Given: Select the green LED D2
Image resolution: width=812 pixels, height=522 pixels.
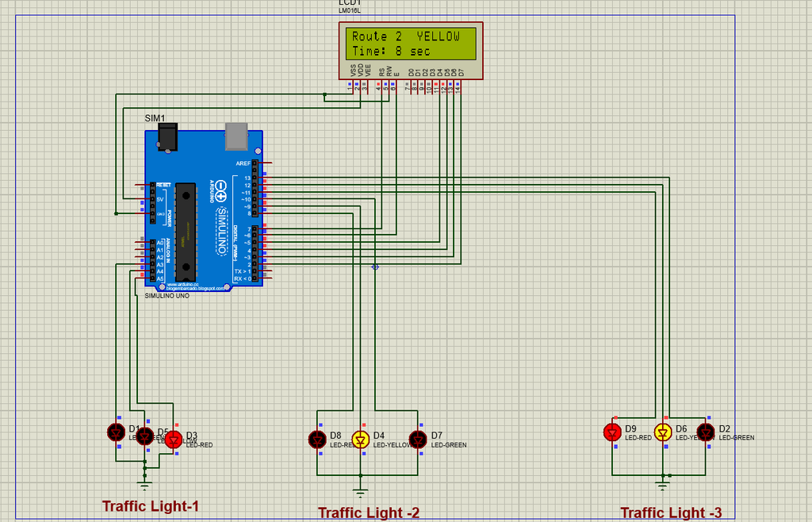Looking at the screenshot, I should pyautogui.click(x=705, y=432).
